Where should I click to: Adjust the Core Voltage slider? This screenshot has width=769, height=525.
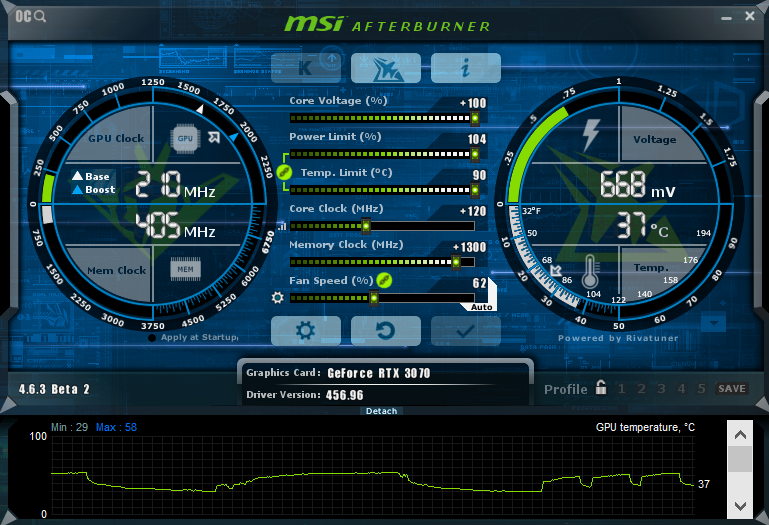[x=385, y=118]
